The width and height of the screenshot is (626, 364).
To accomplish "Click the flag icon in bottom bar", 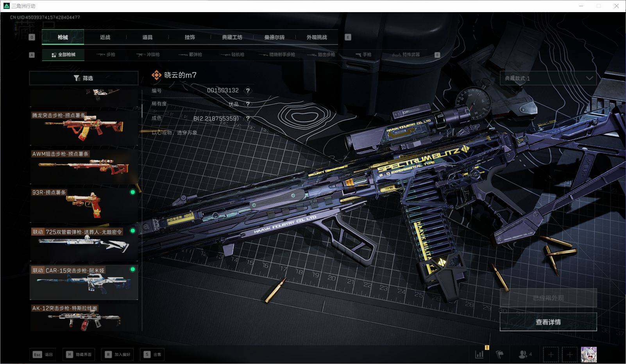I will coord(500,354).
